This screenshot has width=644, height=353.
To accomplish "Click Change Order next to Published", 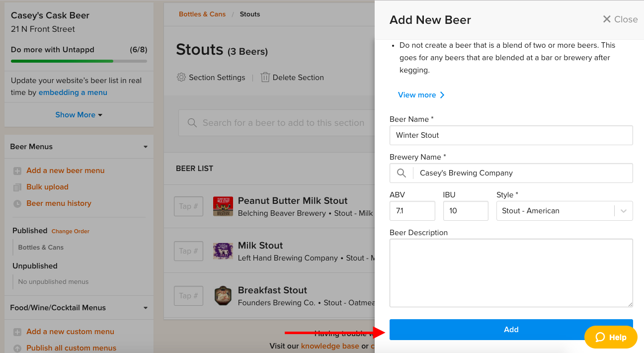I will 71,231.
